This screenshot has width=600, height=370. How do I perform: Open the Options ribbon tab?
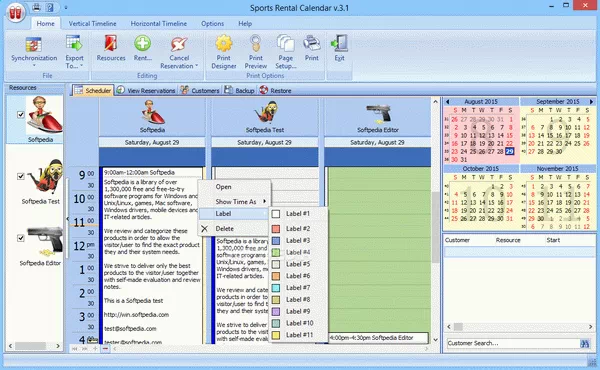click(x=212, y=23)
